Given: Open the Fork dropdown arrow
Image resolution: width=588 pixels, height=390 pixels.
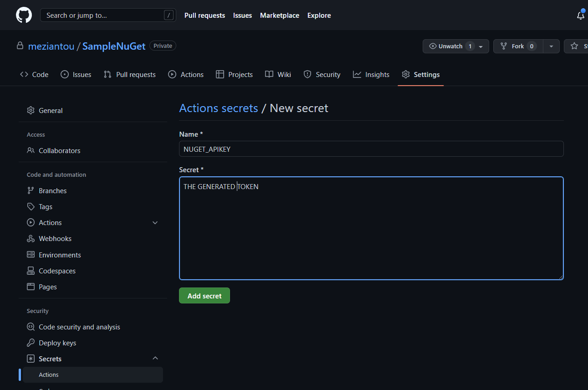Looking at the screenshot, I should tap(551, 46).
